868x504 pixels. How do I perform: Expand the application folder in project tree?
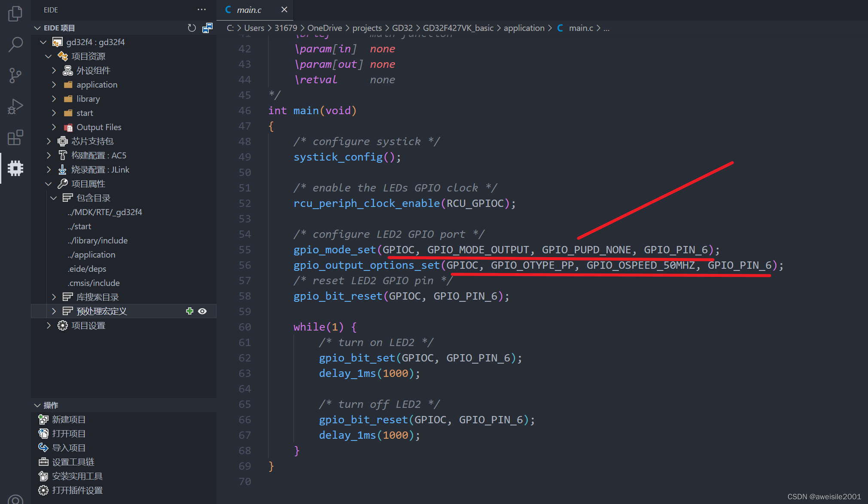point(54,85)
